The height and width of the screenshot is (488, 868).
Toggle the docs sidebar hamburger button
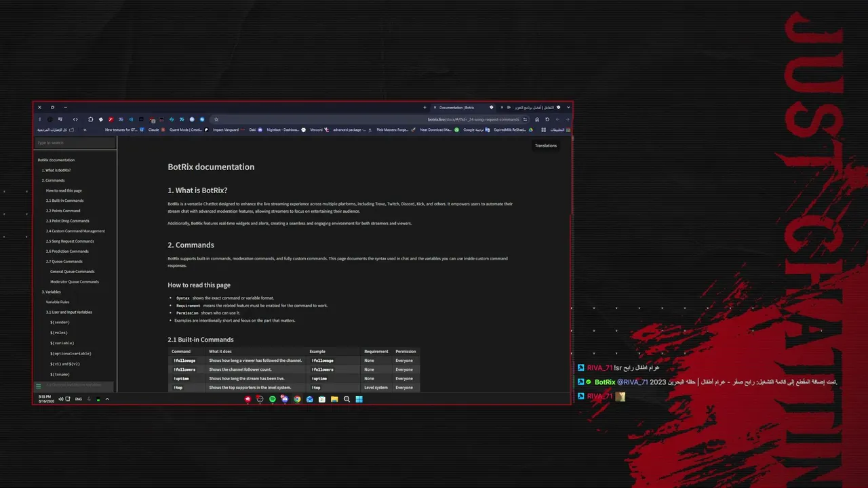[x=38, y=386]
